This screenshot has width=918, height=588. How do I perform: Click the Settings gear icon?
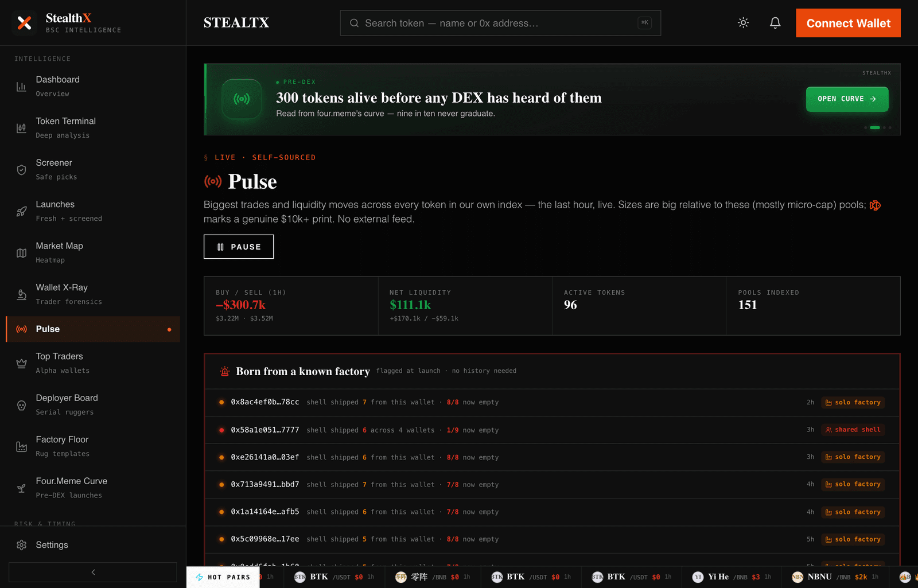point(21,545)
